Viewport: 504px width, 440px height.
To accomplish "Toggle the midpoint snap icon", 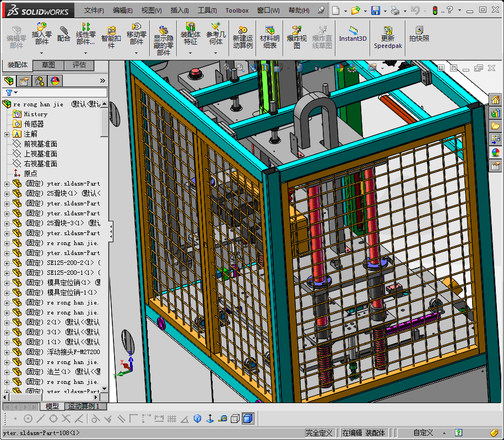I will 41,419.
